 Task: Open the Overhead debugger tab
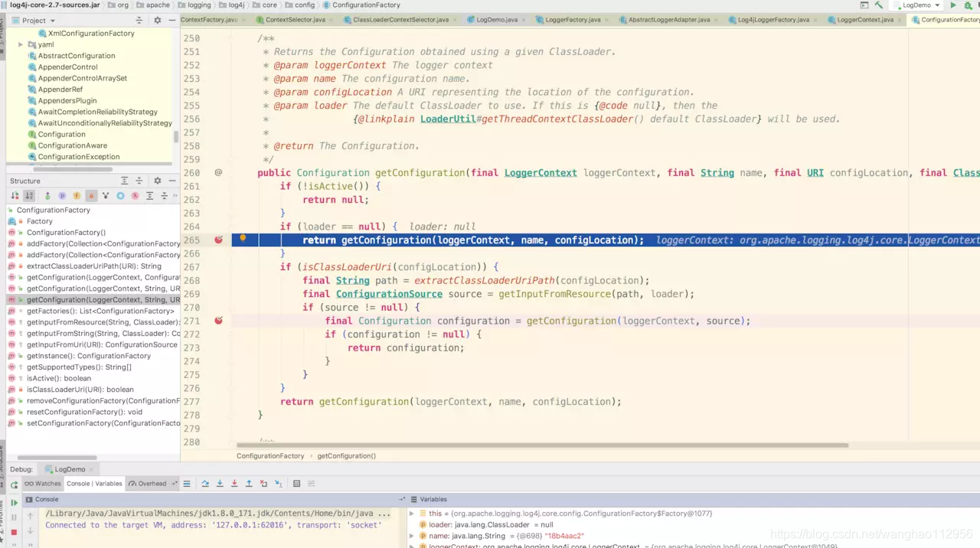coord(147,484)
